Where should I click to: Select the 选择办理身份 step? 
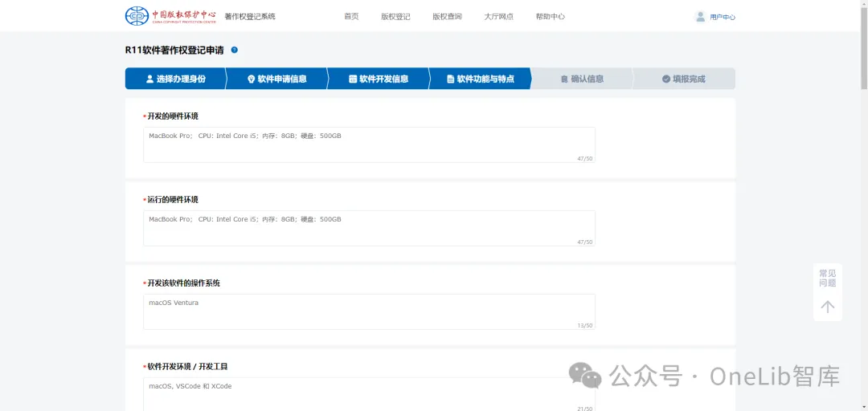(175, 79)
